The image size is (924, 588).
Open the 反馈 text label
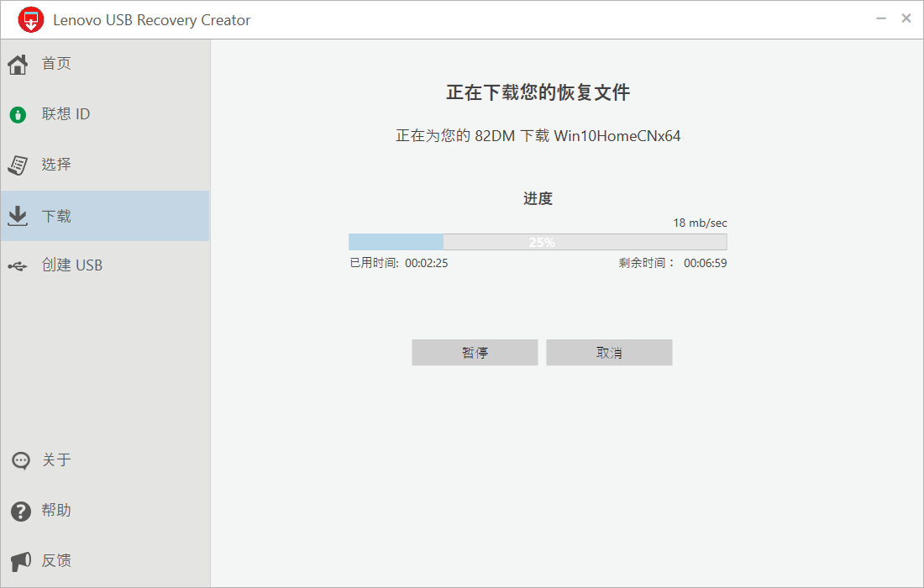56,560
